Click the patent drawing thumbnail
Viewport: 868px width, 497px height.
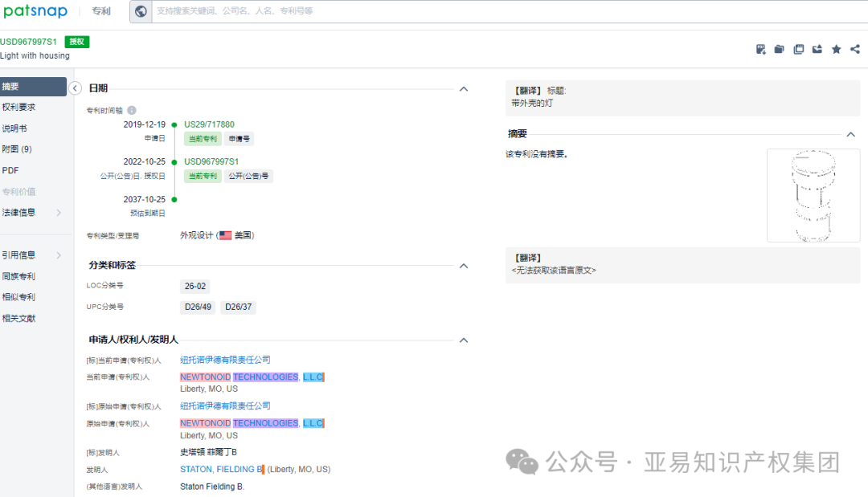point(813,194)
